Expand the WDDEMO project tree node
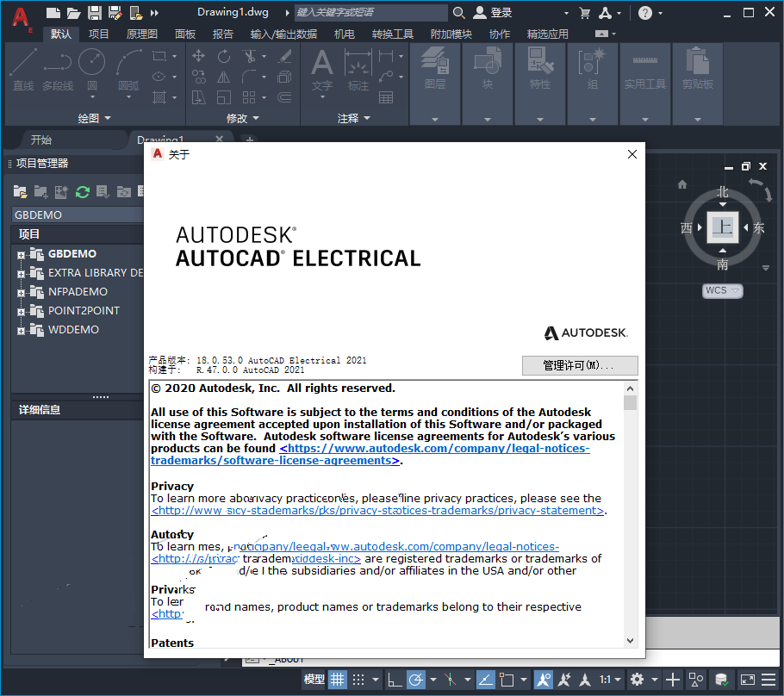 click(x=21, y=331)
